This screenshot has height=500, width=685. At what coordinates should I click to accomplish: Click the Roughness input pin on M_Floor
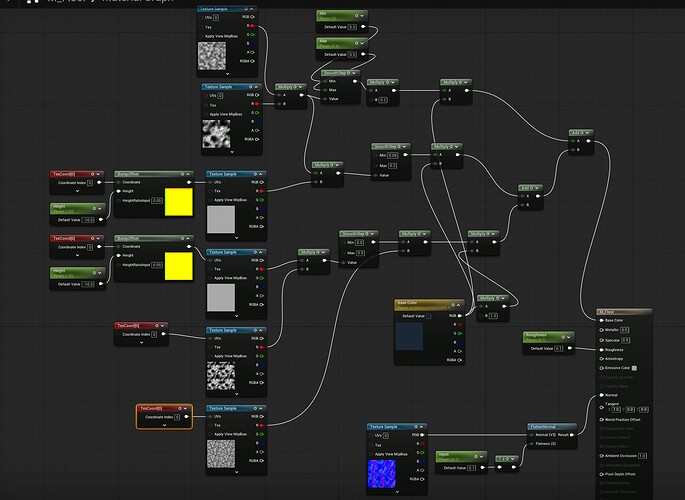coord(600,349)
